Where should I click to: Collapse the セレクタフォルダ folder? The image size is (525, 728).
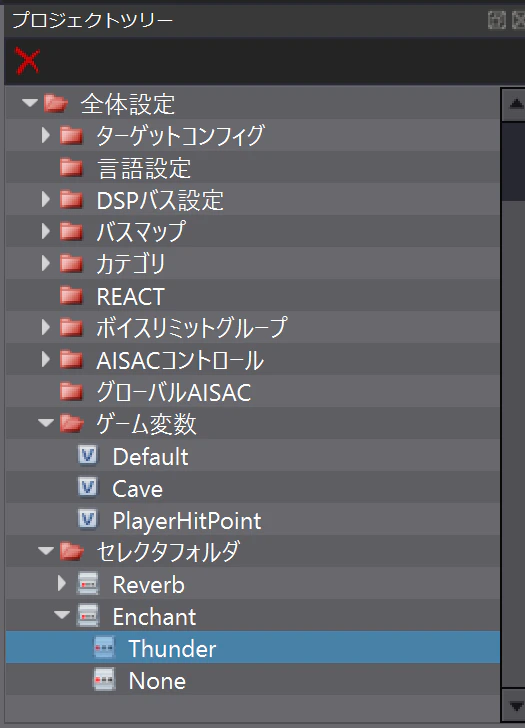(x=46, y=551)
